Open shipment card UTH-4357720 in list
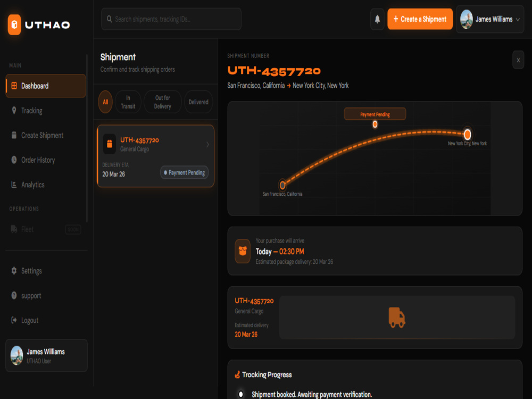This screenshot has width=532, height=399. (156, 156)
